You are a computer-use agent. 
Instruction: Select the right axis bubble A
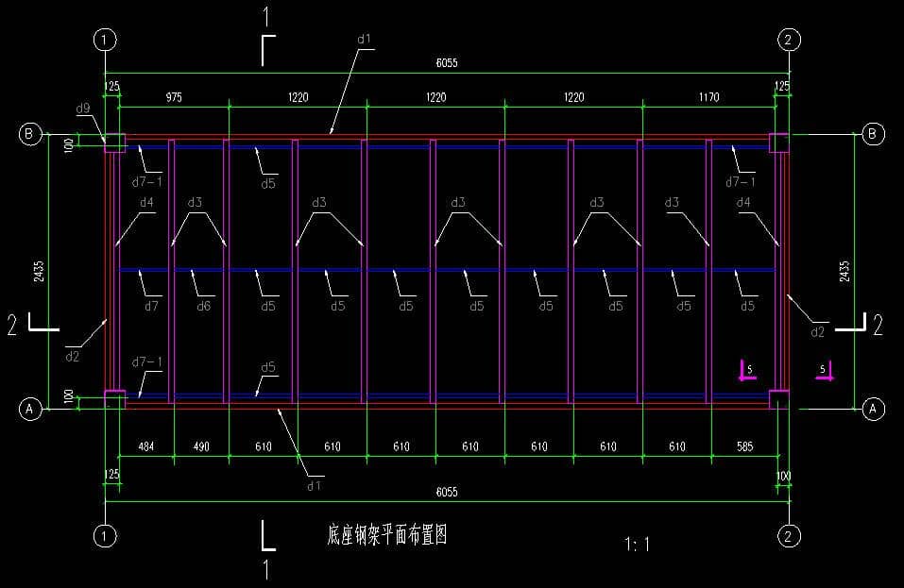pos(874,409)
